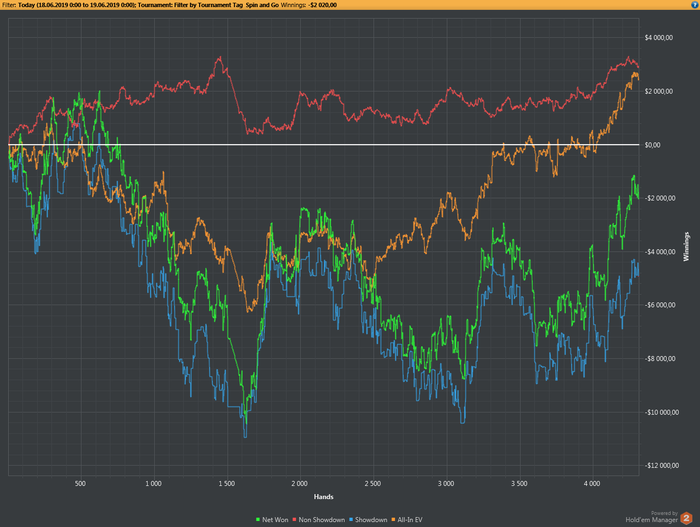Click the -$2 000,00 axis value
700x527 pixels.
click(x=660, y=198)
